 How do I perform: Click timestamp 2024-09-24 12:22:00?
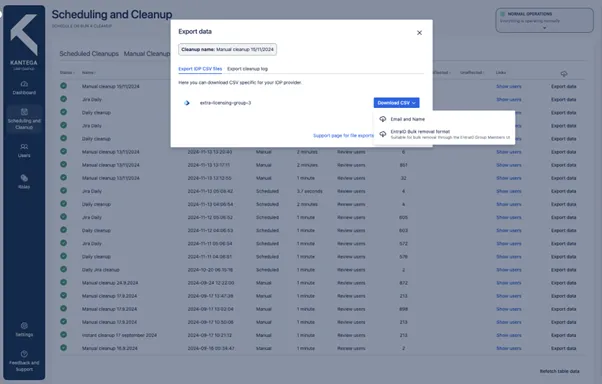click(211, 283)
